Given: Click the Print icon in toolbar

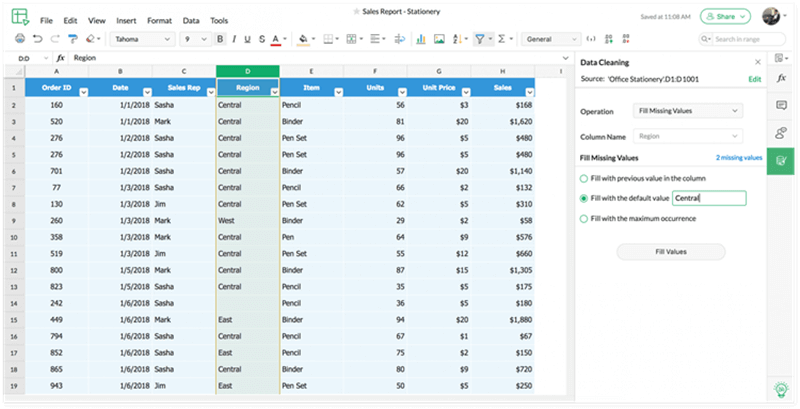Looking at the screenshot, I should pos(20,39).
